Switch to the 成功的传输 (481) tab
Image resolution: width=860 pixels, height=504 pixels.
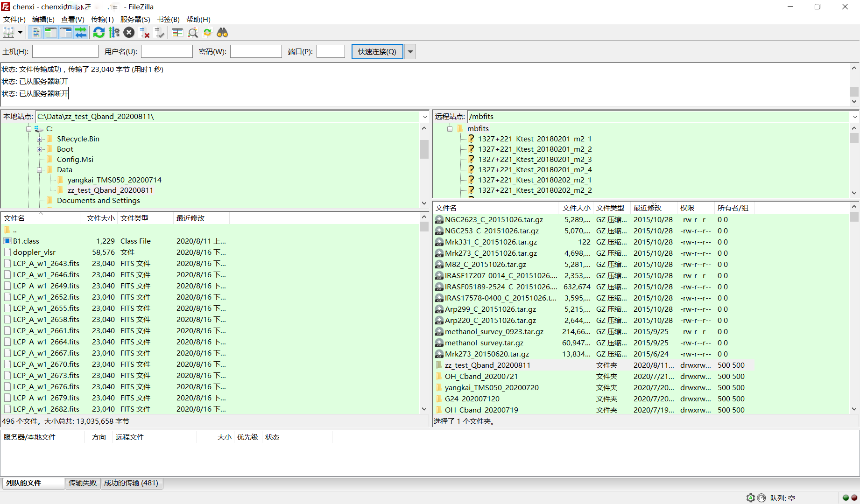coord(131,483)
